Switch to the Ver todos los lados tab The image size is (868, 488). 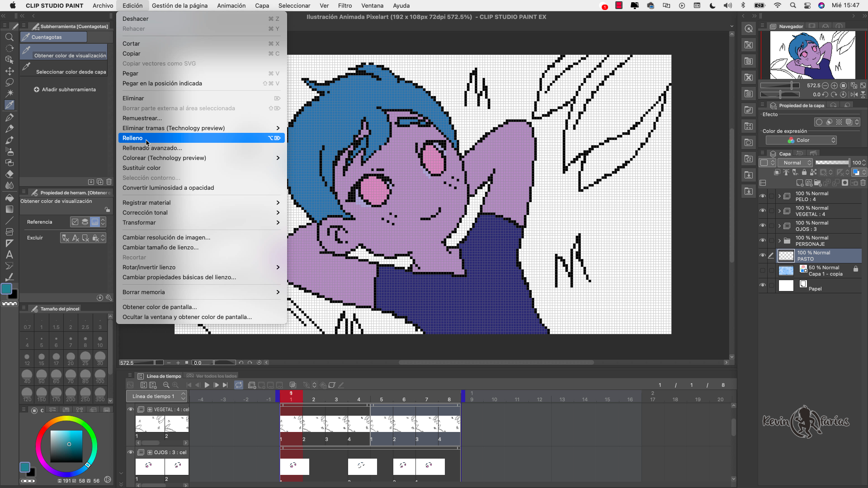[x=212, y=375]
